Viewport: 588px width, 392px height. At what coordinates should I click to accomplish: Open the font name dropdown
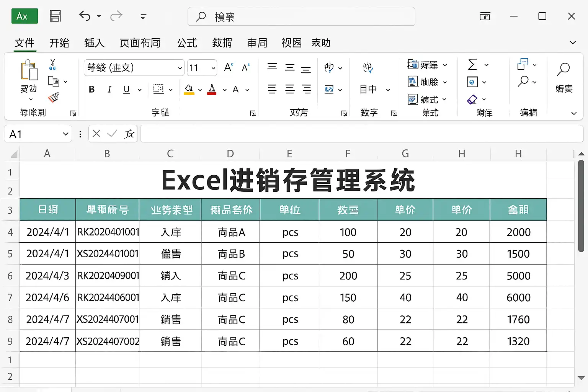(x=180, y=68)
